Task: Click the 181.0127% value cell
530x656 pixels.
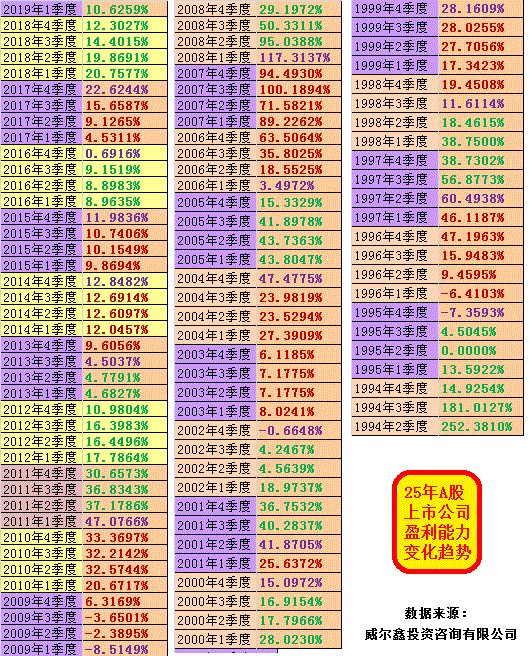Action: [481, 407]
